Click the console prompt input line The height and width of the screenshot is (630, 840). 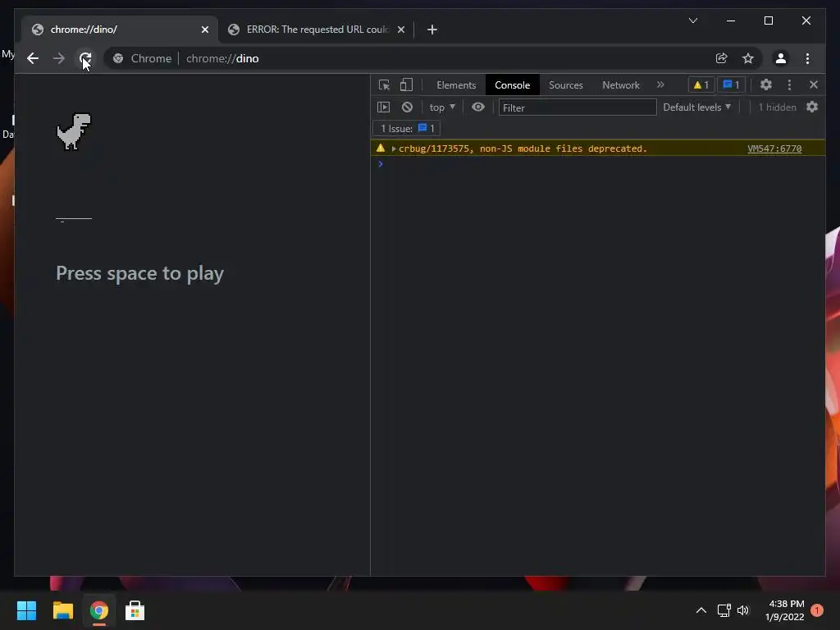(x=597, y=163)
